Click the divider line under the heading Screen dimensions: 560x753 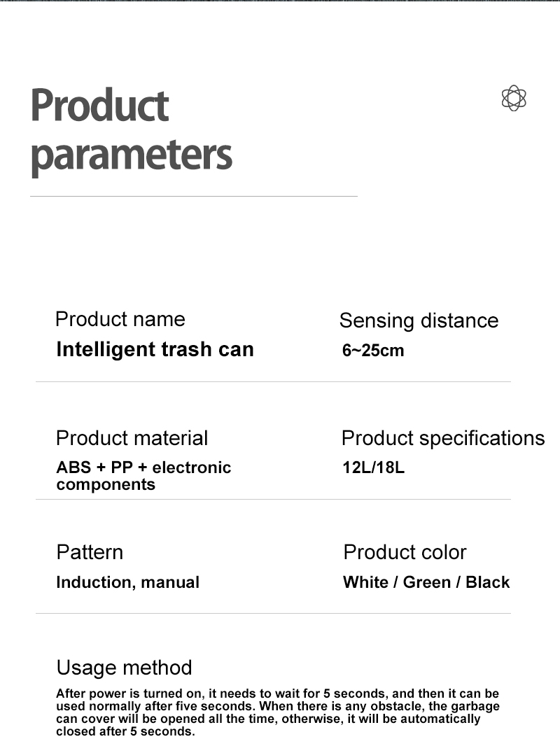coord(194,197)
